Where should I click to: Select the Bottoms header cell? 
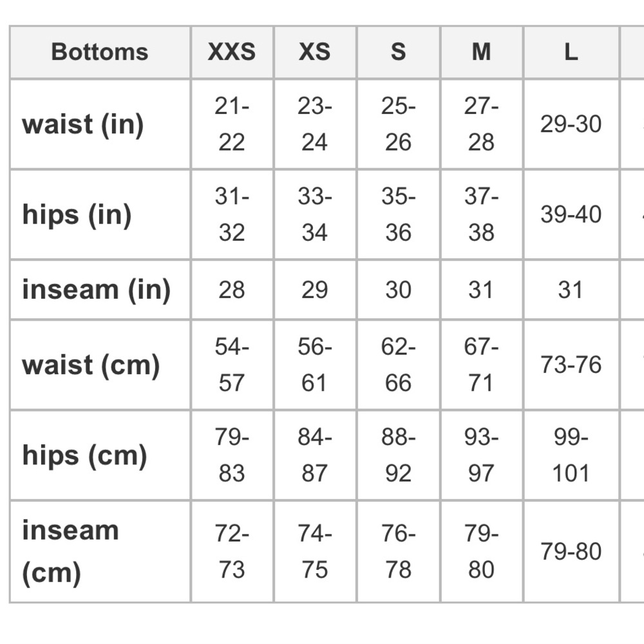click(100, 52)
